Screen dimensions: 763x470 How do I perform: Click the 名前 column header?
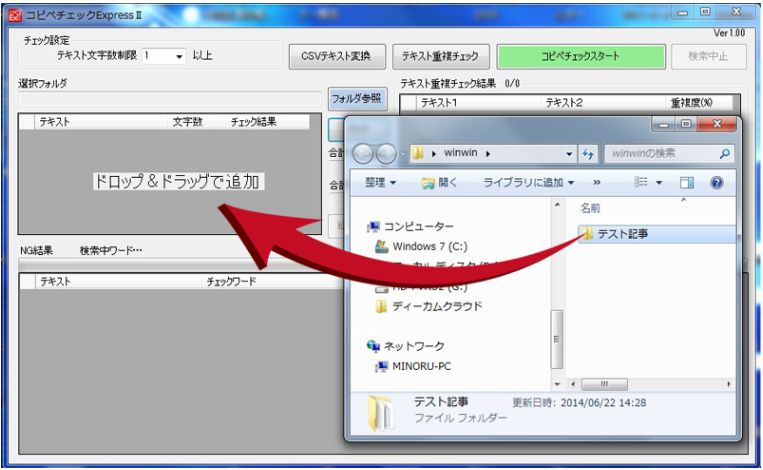[591, 210]
